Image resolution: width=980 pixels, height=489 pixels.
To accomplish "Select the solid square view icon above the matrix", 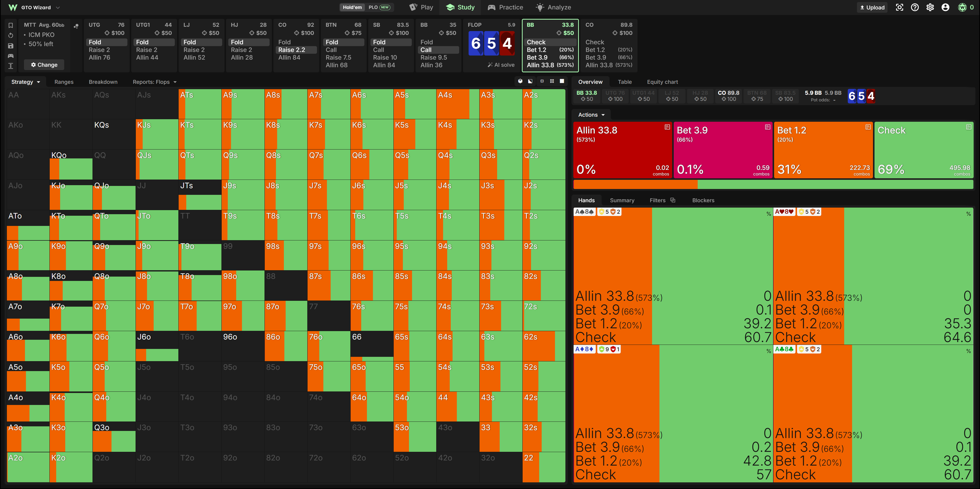I will (x=562, y=81).
